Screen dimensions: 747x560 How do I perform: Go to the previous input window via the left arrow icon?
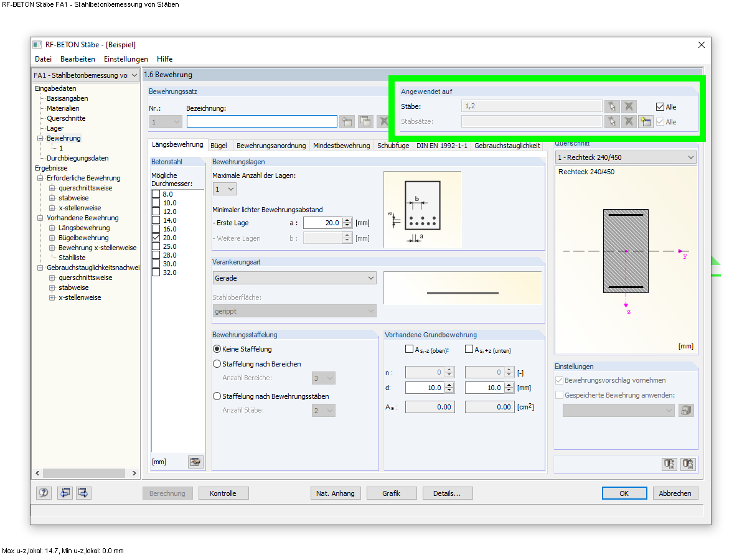coord(65,493)
